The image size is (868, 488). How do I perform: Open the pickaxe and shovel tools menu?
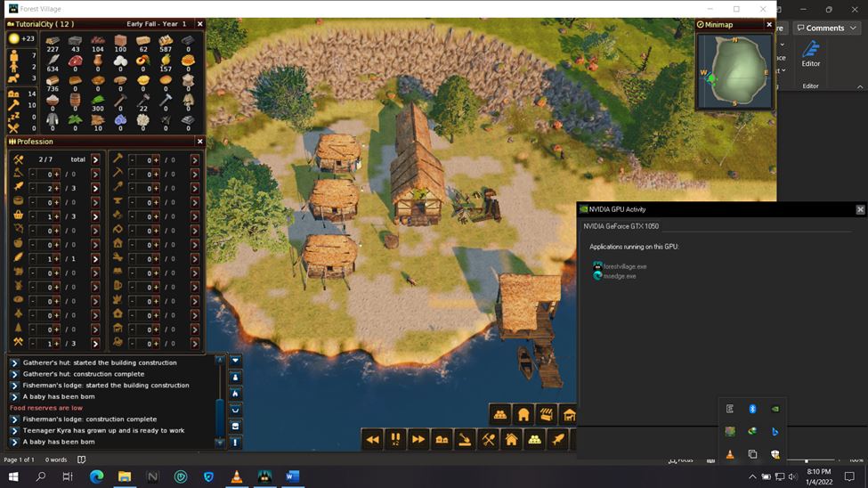[488, 439]
